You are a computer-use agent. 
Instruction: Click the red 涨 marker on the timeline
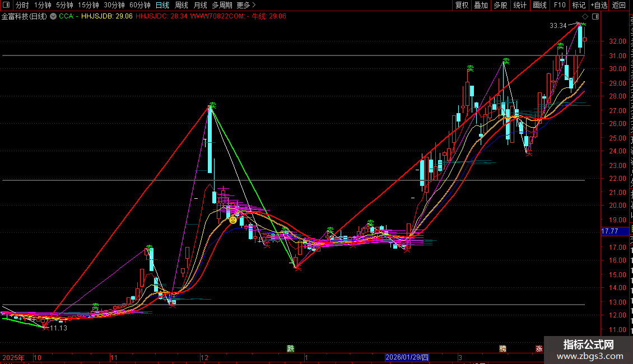[539, 349]
